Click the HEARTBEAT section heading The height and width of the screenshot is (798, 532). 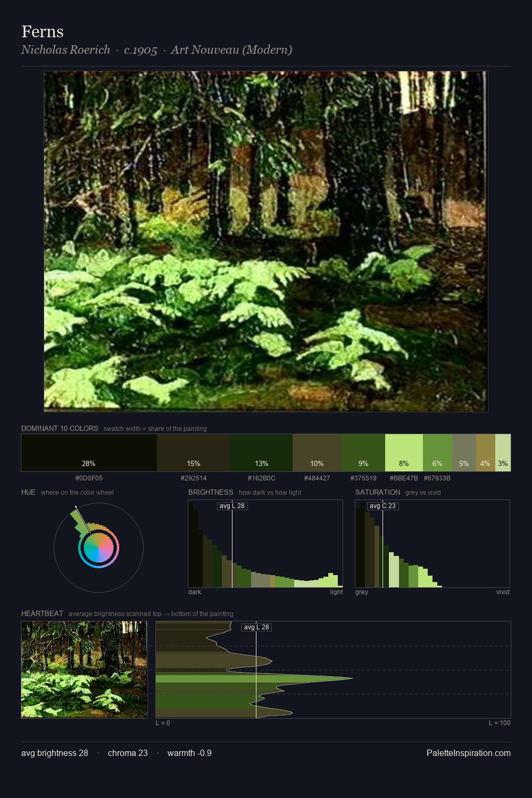[x=42, y=613]
